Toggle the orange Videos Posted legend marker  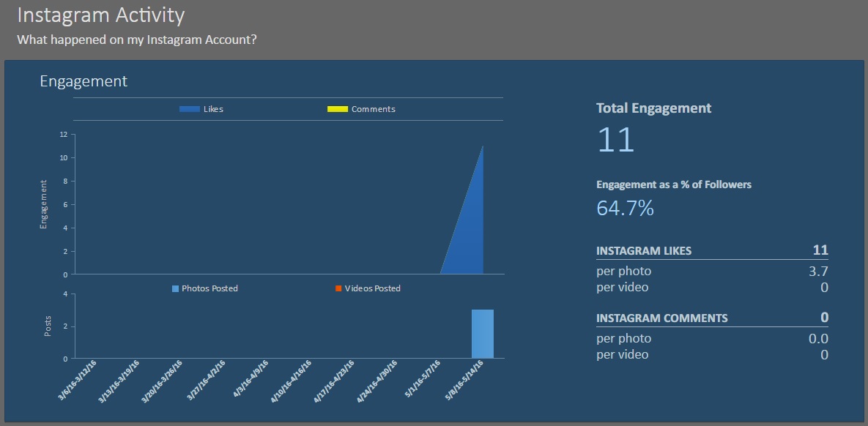pyautogui.click(x=338, y=288)
